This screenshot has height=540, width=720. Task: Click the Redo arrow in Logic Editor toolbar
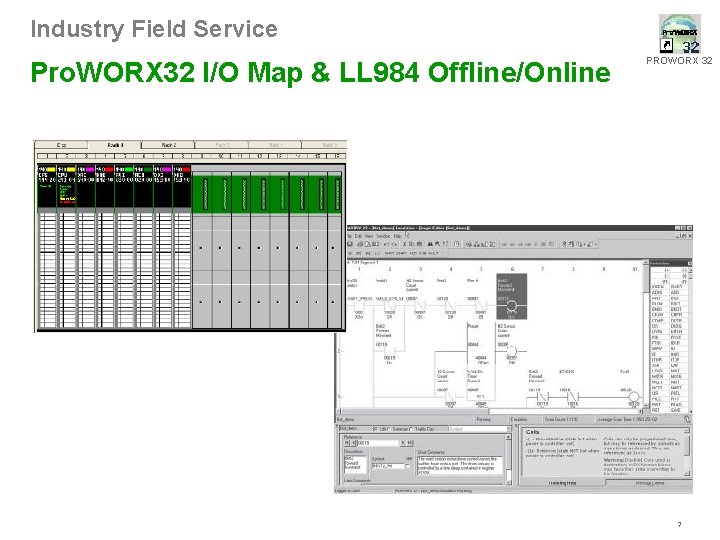pos(394,244)
